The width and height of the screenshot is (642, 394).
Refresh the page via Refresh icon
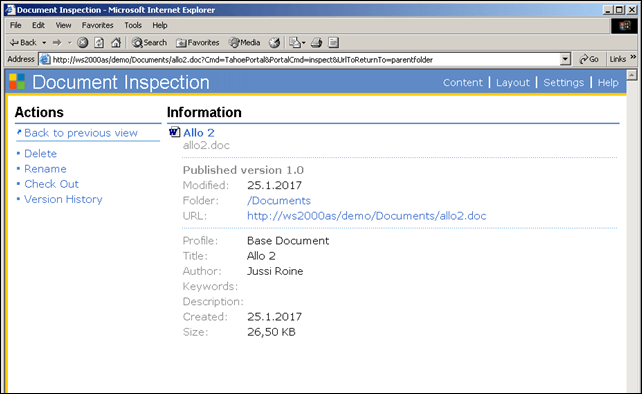tap(99, 43)
